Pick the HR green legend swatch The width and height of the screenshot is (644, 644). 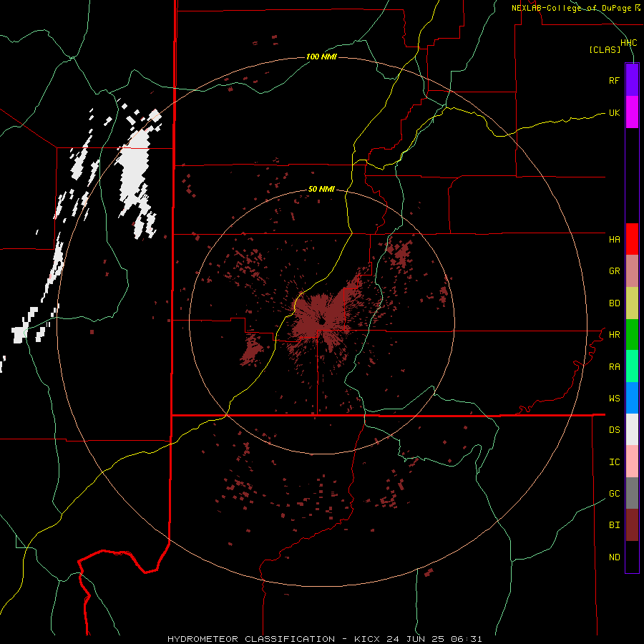[x=632, y=335]
